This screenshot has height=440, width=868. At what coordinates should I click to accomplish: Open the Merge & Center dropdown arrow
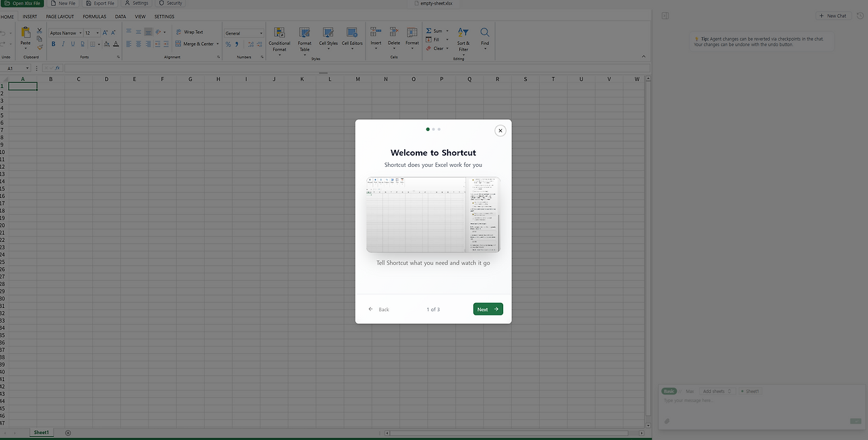218,44
